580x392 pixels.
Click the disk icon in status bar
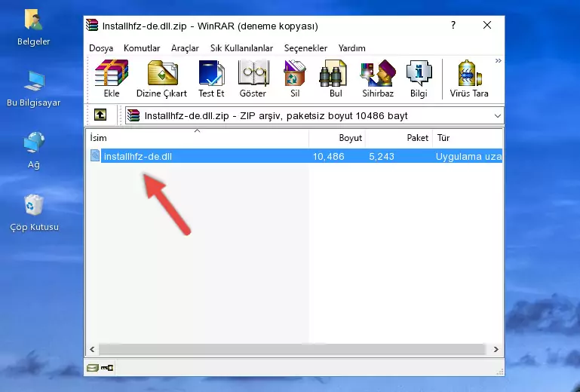93,368
